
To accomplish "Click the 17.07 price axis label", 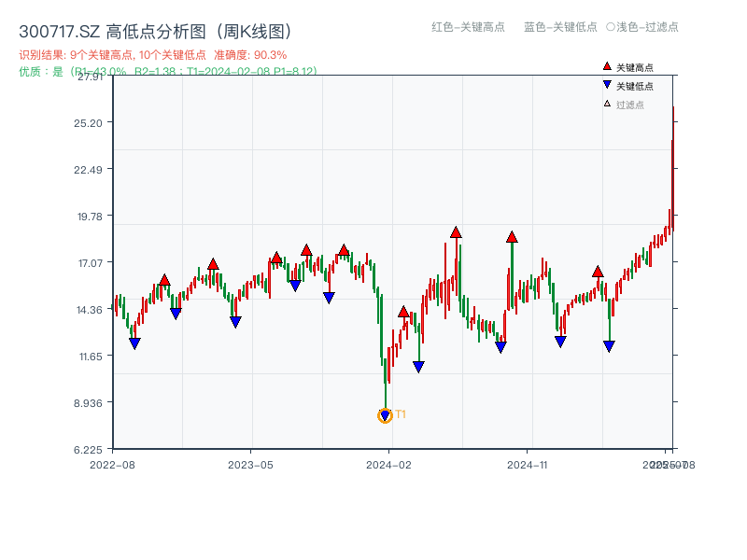I will click(90, 263).
